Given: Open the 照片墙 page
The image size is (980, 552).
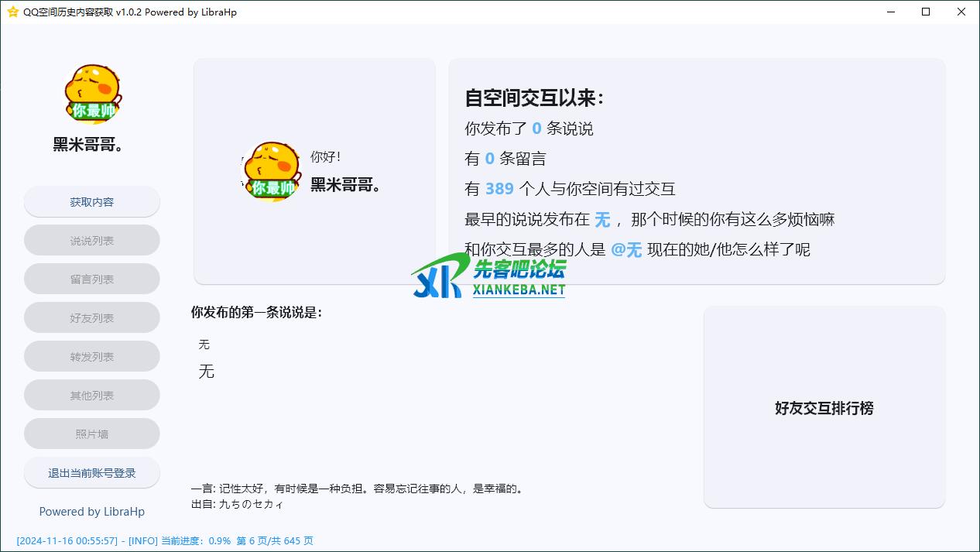Looking at the screenshot, I should click(x=92, y=434).
